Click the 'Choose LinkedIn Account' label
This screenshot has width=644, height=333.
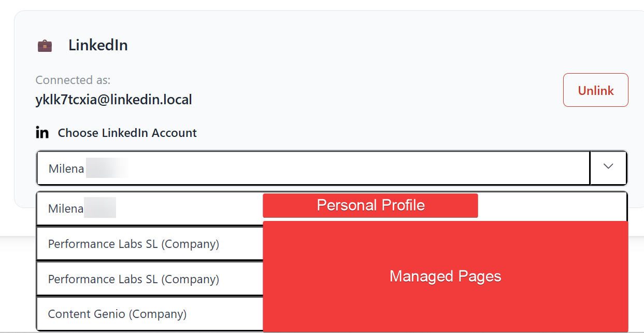point(127,133)
